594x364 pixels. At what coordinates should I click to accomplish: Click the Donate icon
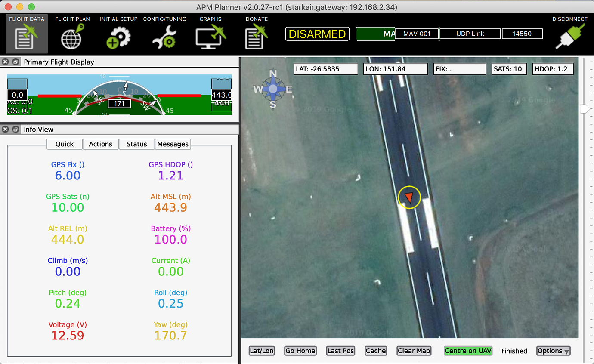(x=257, y=37)
